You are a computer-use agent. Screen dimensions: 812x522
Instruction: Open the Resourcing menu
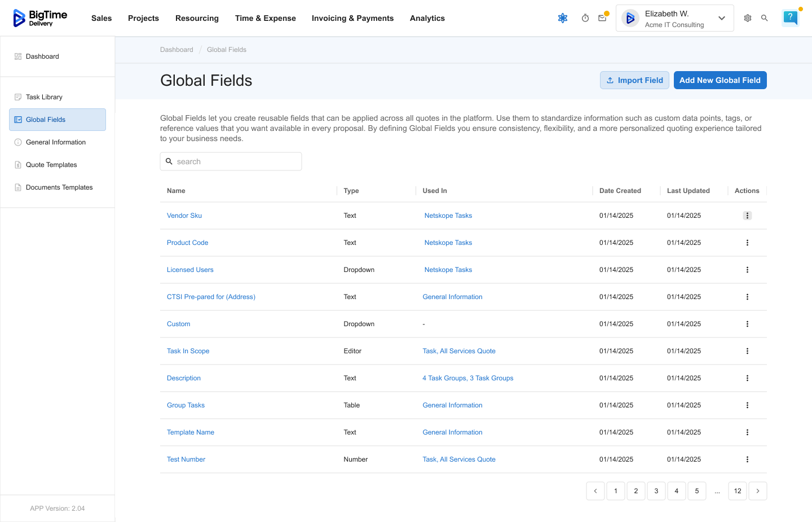(197, 18)
